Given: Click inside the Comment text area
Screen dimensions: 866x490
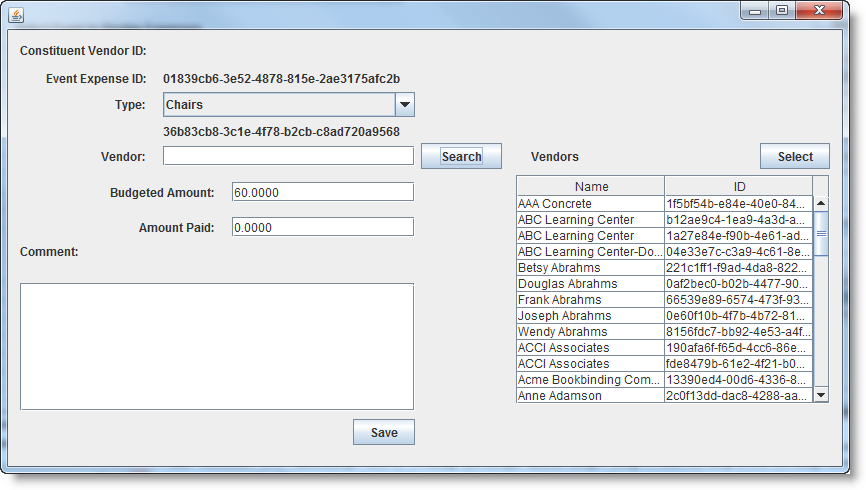Looking at the screenshot, I should (x=217, y=346).
